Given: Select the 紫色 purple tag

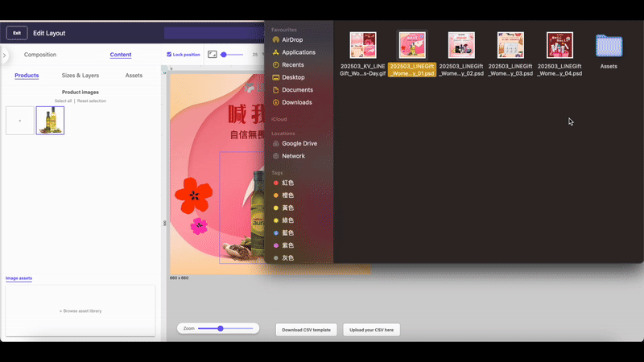Looking at the screenshot, I should click(x=283, y=245).
